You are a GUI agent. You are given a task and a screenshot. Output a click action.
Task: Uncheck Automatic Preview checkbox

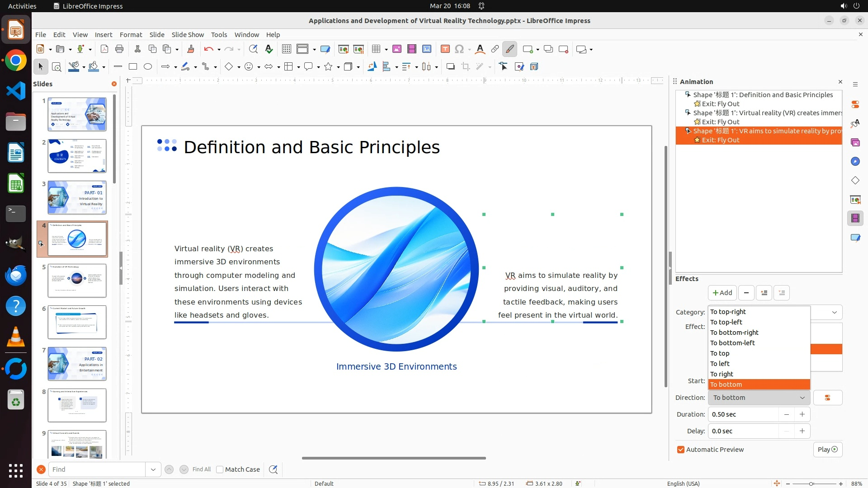[x=681, y=450]
